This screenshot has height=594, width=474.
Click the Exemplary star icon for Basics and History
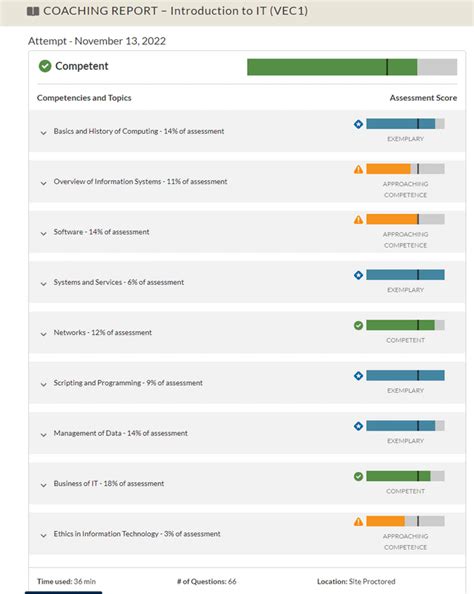pos(358,124)
